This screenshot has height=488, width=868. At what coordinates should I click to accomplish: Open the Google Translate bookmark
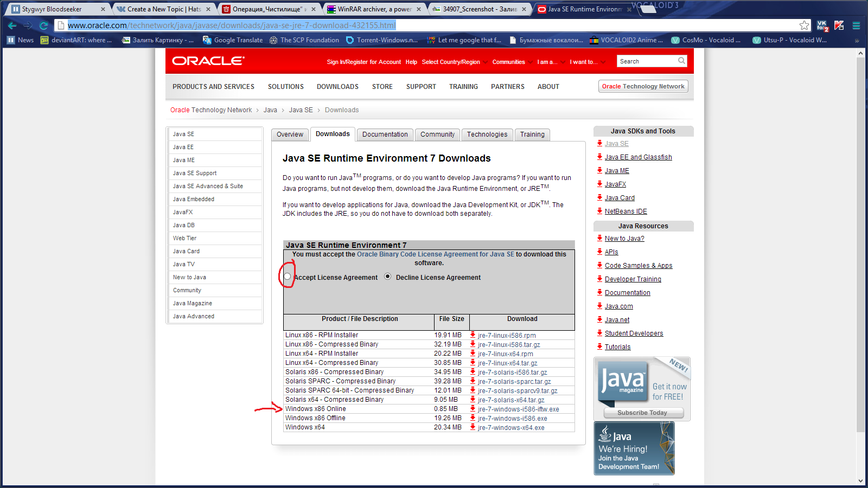(233, 40)
